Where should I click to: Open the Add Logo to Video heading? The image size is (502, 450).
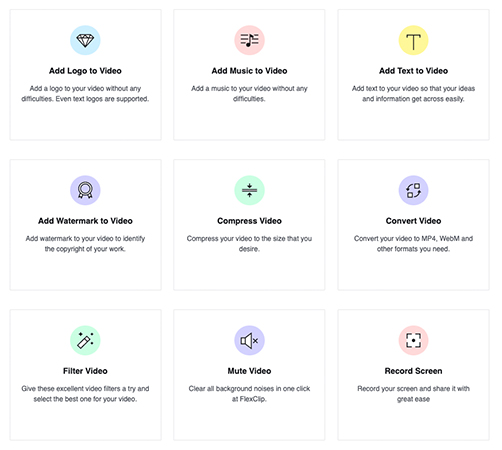click(85, 71)
